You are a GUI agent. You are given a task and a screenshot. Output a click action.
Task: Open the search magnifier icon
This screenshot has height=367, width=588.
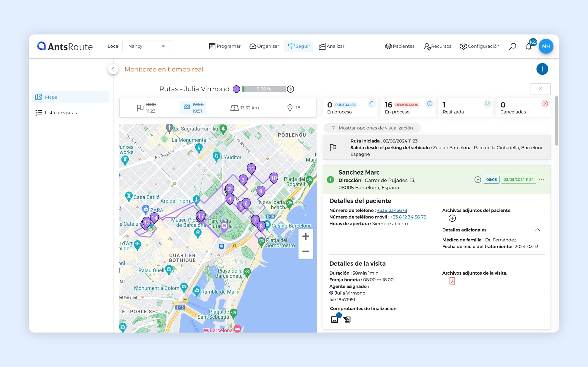tap(512, 46)
